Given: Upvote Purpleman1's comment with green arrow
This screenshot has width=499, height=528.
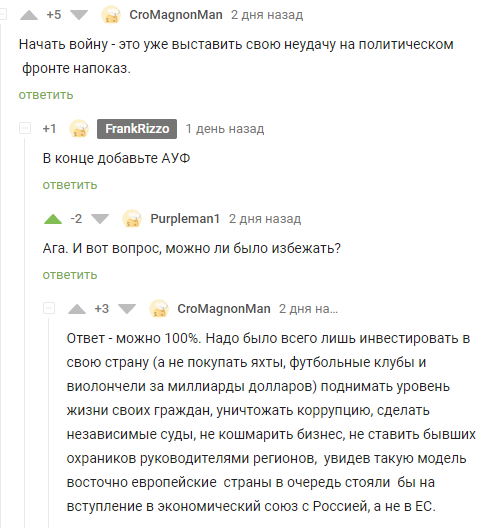Looking at the screenshot, I should 53,219.
